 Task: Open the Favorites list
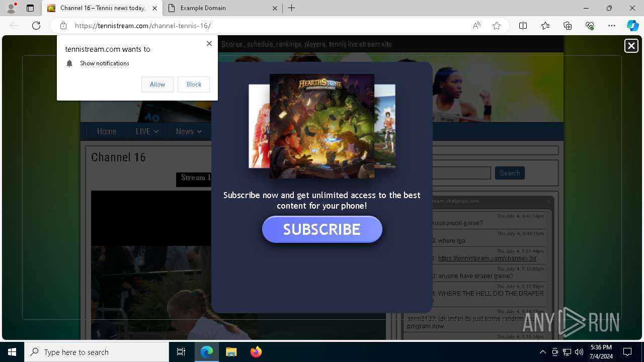pyautogui.click(x=545, y=26)
